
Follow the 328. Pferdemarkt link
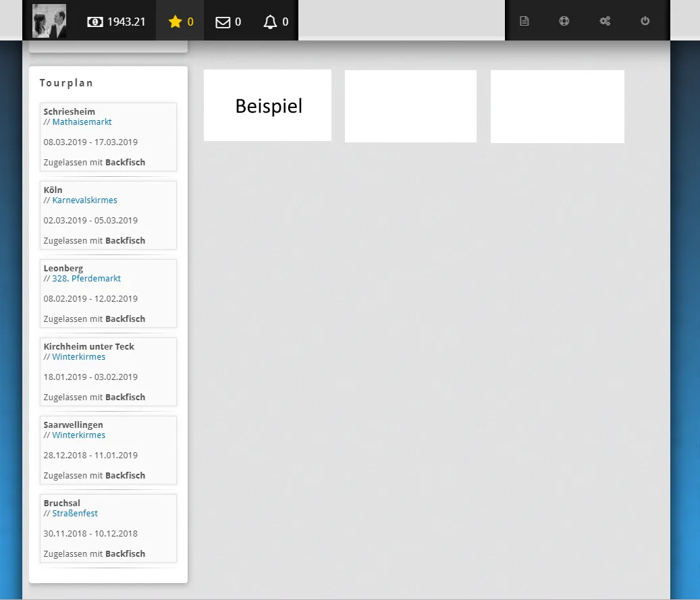coord(86,279)
